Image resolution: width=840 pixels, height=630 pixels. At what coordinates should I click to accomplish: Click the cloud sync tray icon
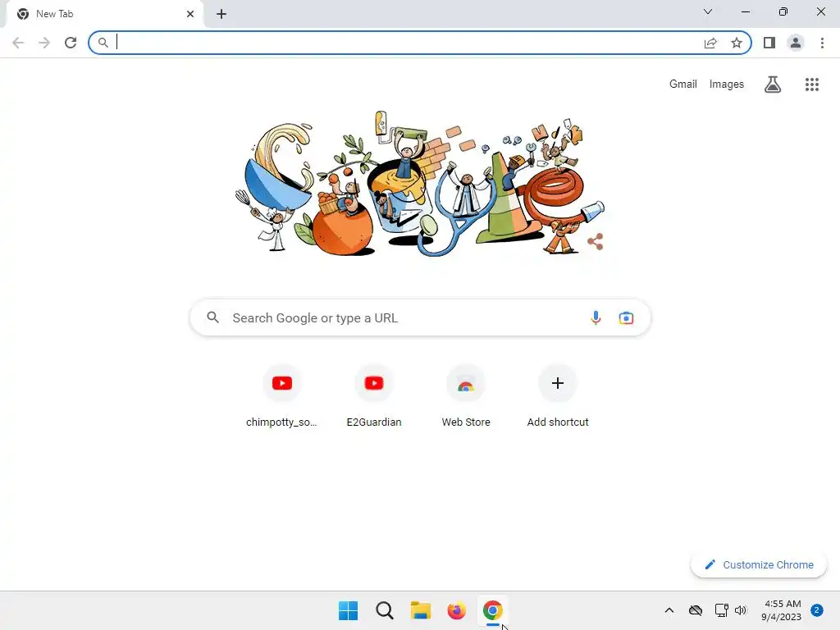pos(696,610)
